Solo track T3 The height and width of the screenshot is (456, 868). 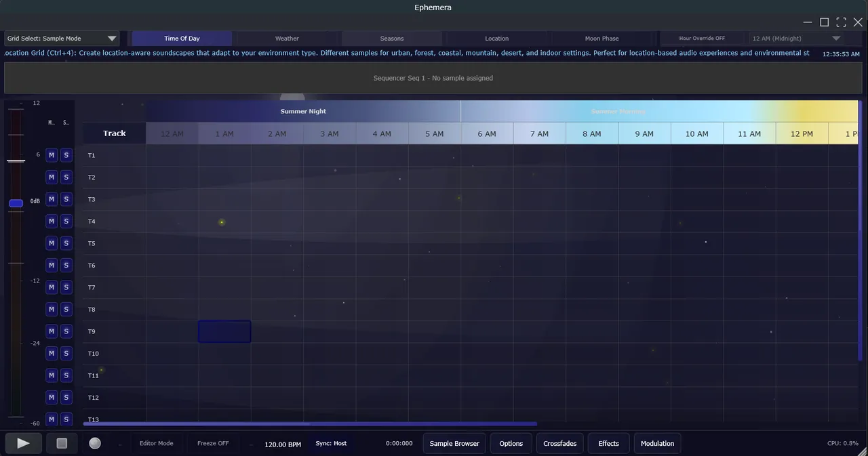point(66,199)
